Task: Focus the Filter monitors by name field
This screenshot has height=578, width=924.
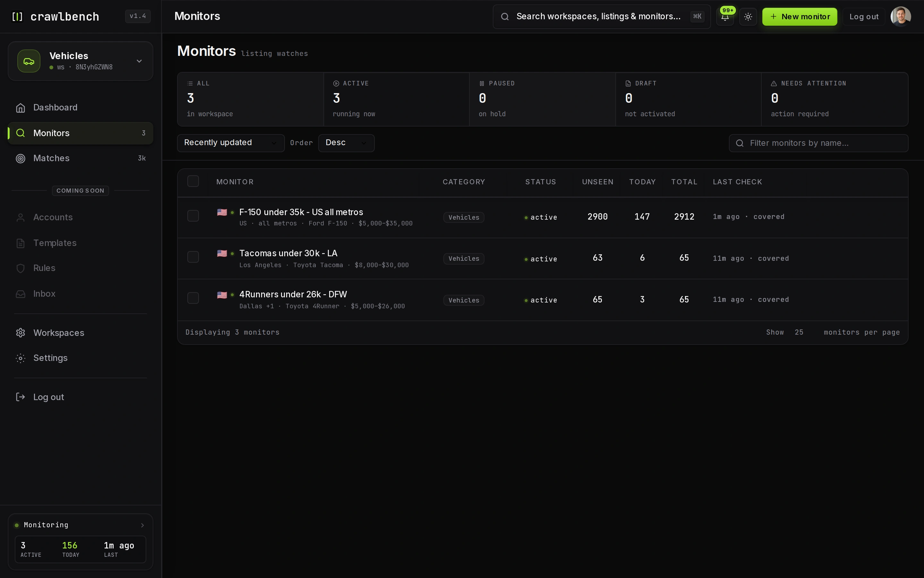Action: [x=818, y=143]
